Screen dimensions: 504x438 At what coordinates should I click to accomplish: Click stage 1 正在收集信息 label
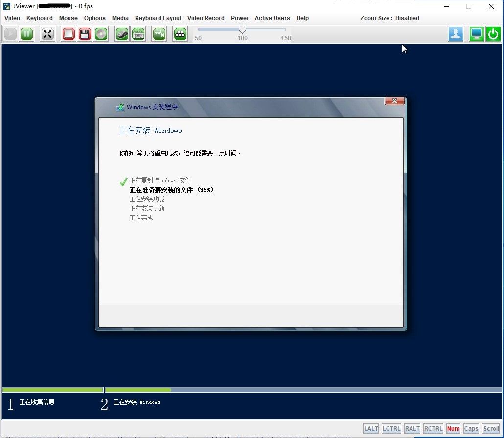coord(37,402)
